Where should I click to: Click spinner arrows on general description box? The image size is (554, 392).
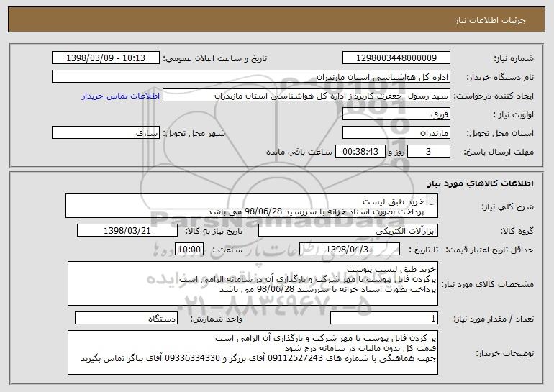pyautogui.click(x=432, y=202)
